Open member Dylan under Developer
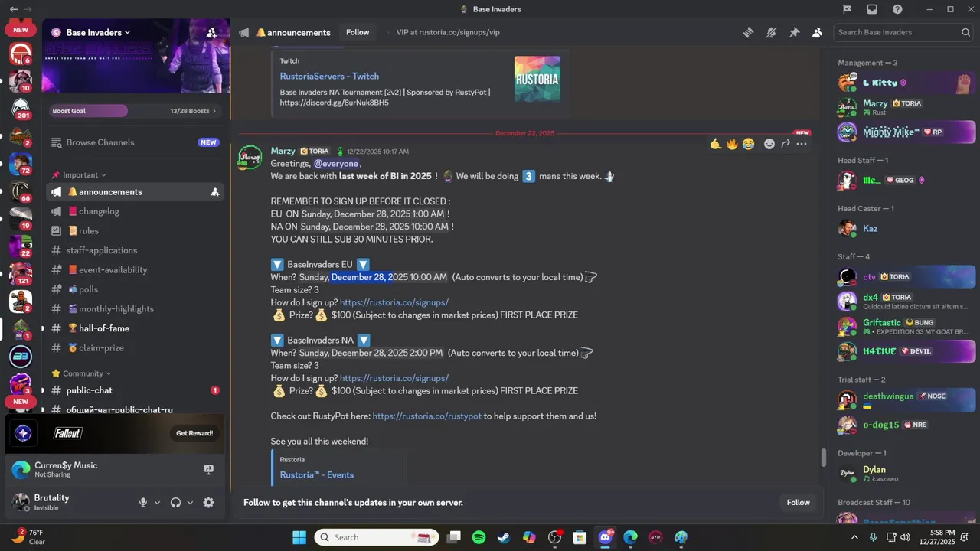 click(x=906, y=474)
